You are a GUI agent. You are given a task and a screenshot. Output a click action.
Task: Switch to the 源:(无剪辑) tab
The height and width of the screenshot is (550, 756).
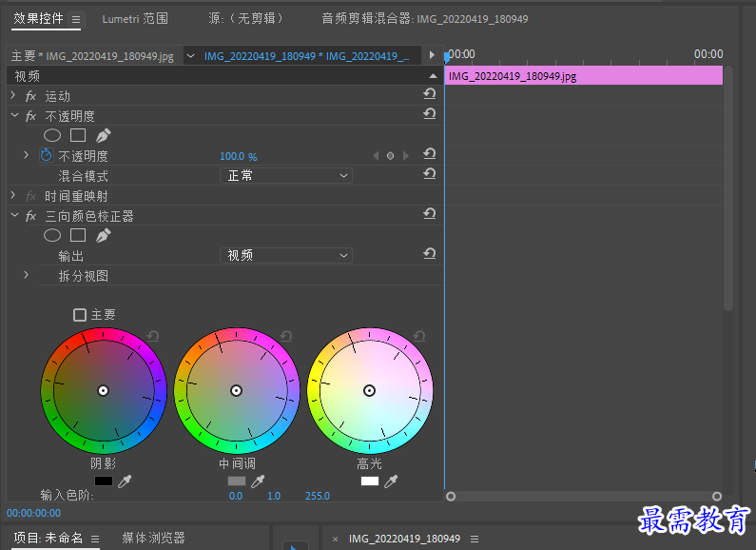(x=246, y=19)
